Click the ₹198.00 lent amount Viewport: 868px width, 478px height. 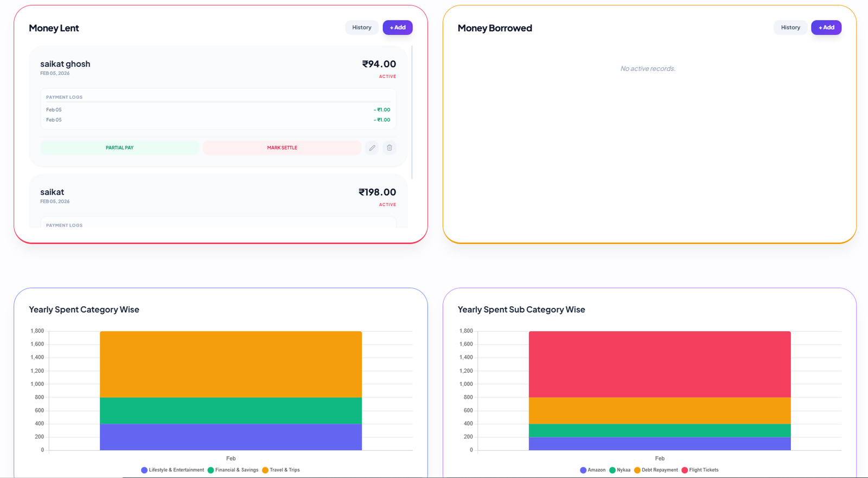[x=377, y=192]
